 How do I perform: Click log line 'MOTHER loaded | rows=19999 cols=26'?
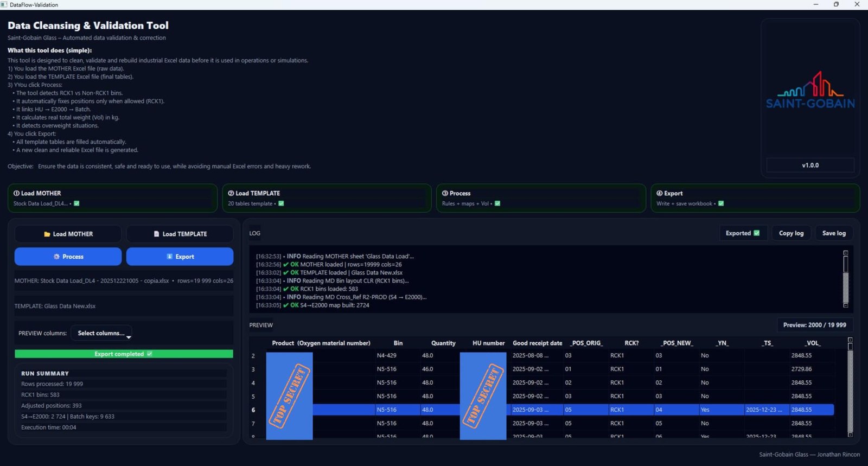tap(329, 265)
